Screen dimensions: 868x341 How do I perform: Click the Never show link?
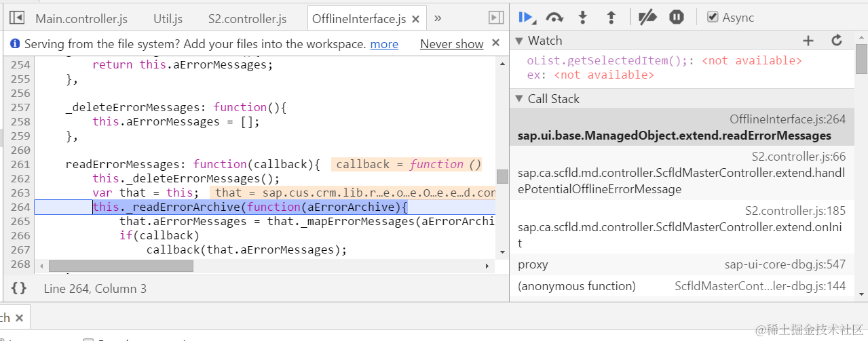pos(452,44)
